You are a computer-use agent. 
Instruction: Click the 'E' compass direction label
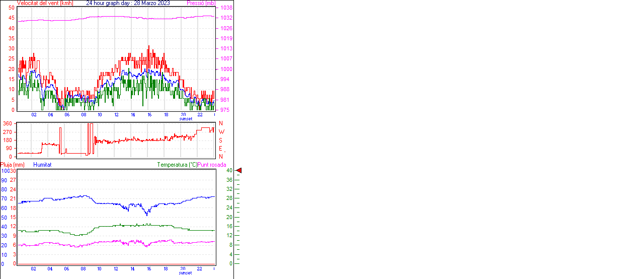tap(220, 149)
